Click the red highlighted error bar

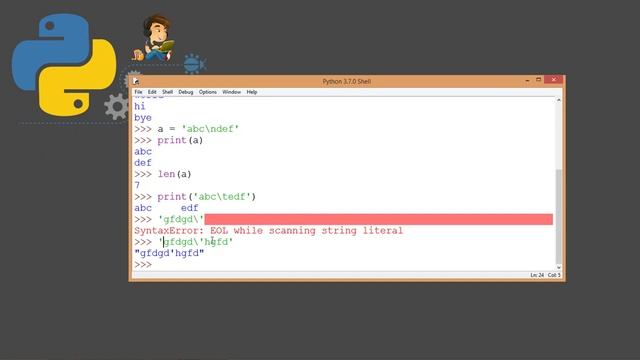[x=378, y=219]
